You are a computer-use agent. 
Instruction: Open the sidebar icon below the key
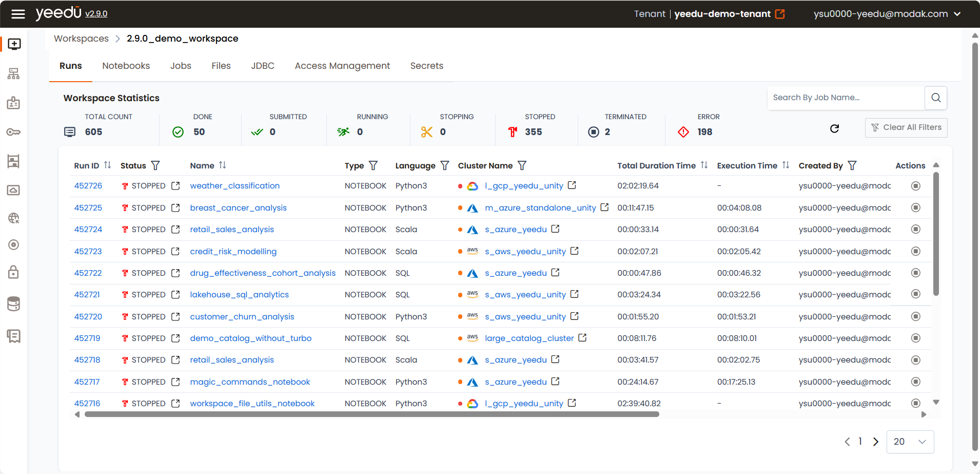coord(14,161)
